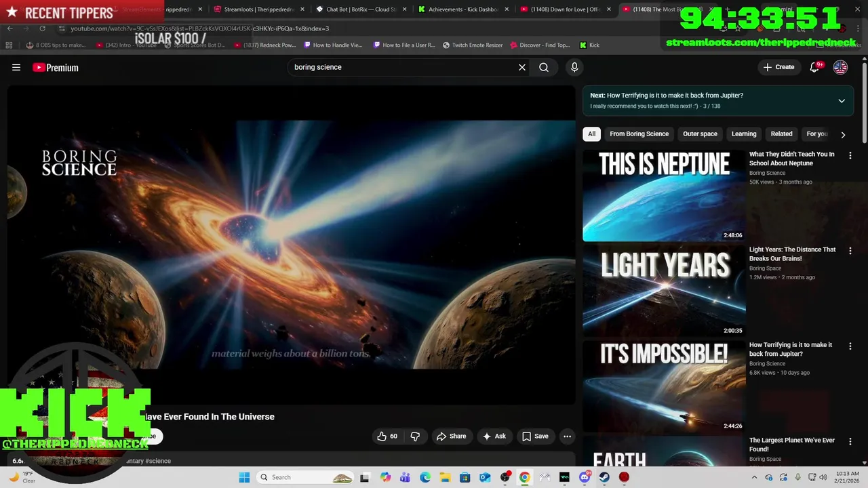Close the Streamloots browser tab

pyautogui.click(x=302, y=9)
